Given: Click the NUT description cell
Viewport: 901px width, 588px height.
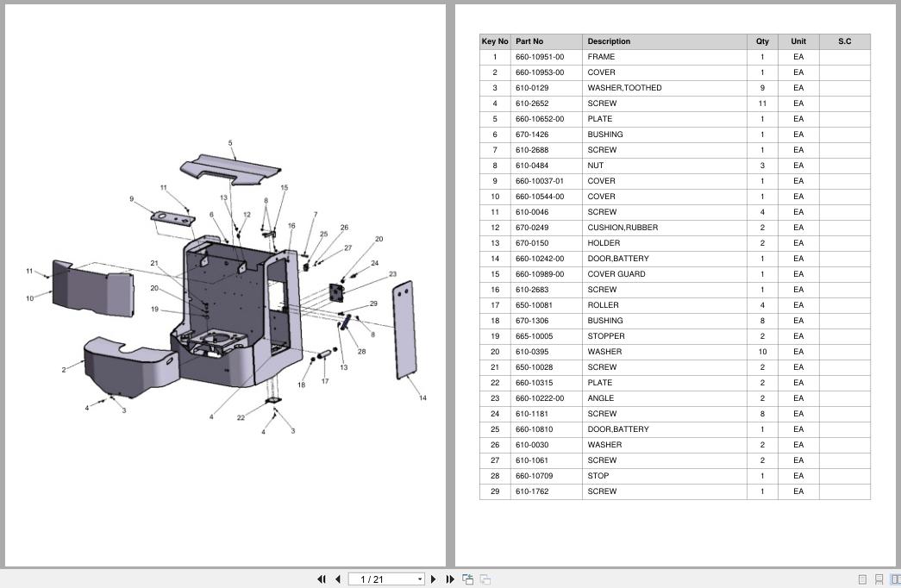Looking at the screenshot, I should click(x=664, y=166).
